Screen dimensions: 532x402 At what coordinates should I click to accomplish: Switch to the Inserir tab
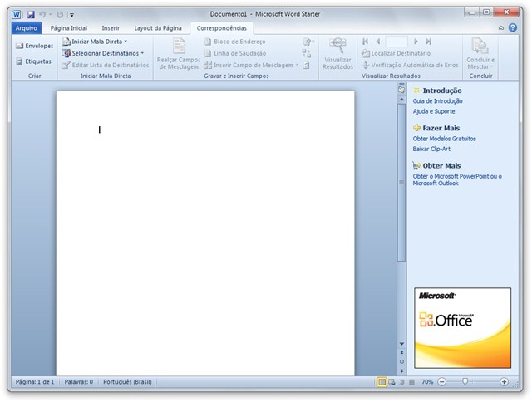[x=111, y=28]
